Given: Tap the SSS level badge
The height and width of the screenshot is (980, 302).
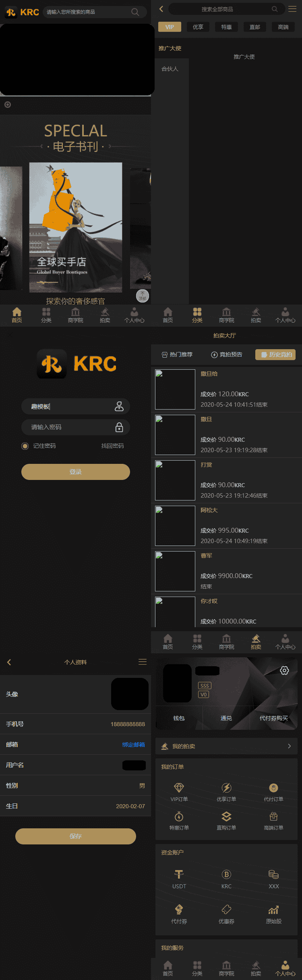Looking at the screenshot, I should point(205,686).
